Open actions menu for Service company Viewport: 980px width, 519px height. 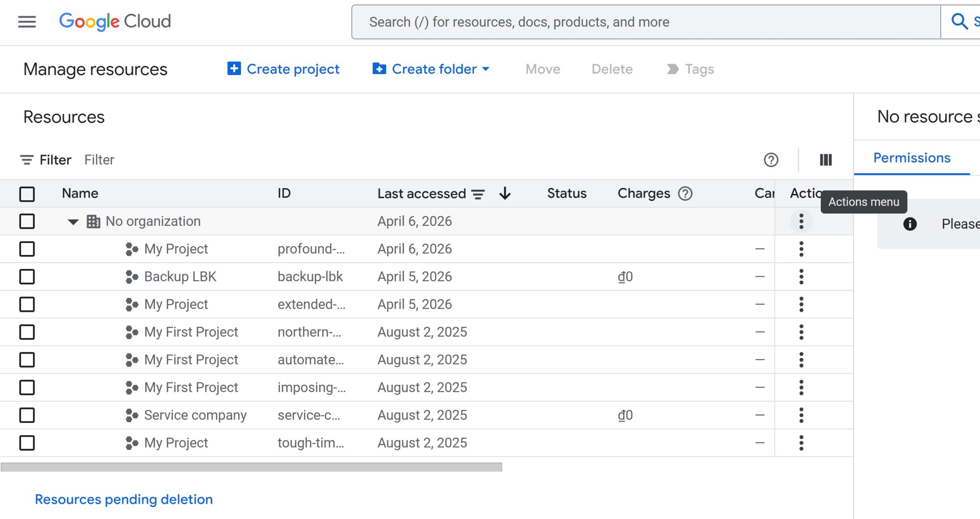point(801,415)
